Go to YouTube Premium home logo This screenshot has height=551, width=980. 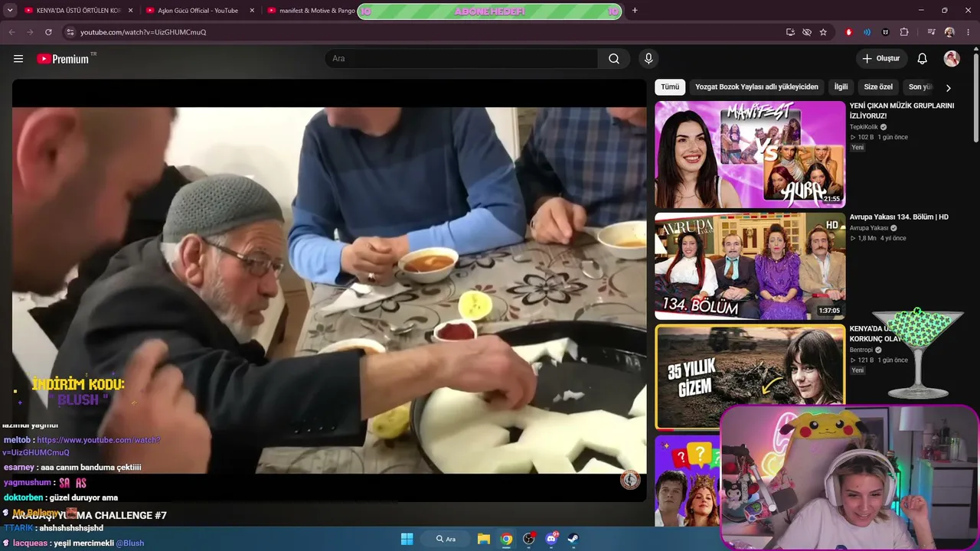(66, 59)
